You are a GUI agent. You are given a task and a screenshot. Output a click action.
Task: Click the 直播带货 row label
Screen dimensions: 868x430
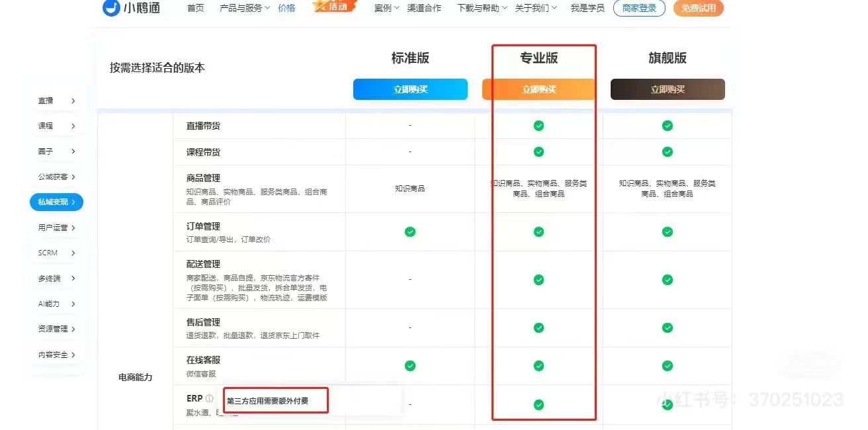(x=203, y=126)
